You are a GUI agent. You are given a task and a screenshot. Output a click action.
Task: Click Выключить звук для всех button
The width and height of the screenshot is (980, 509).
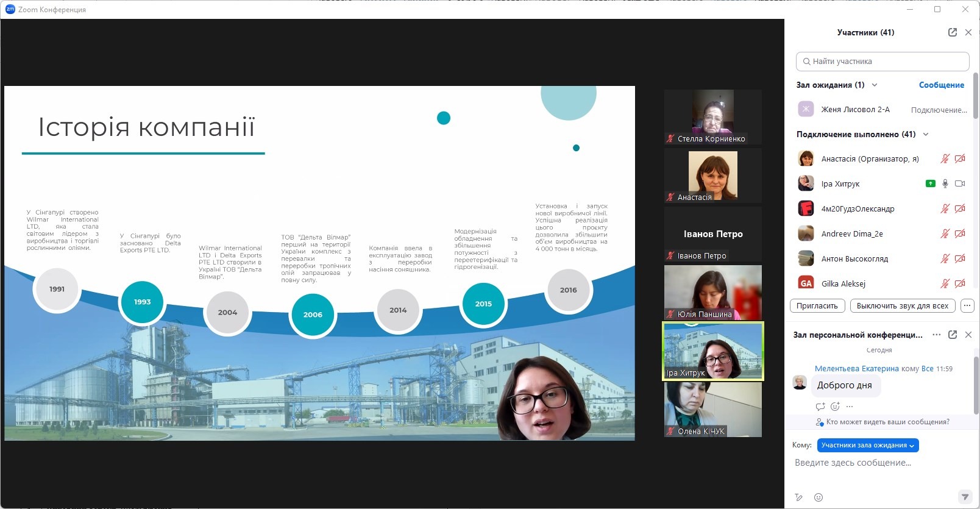(x=903, y=306)
